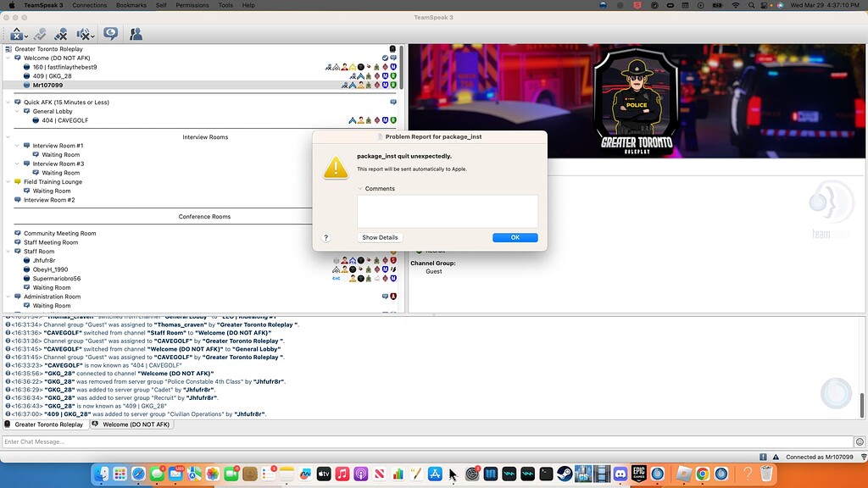This screenshot has height=488, width=868.
Task: Select user 404 | CAVEGOLF
Action: coord(64,120)
